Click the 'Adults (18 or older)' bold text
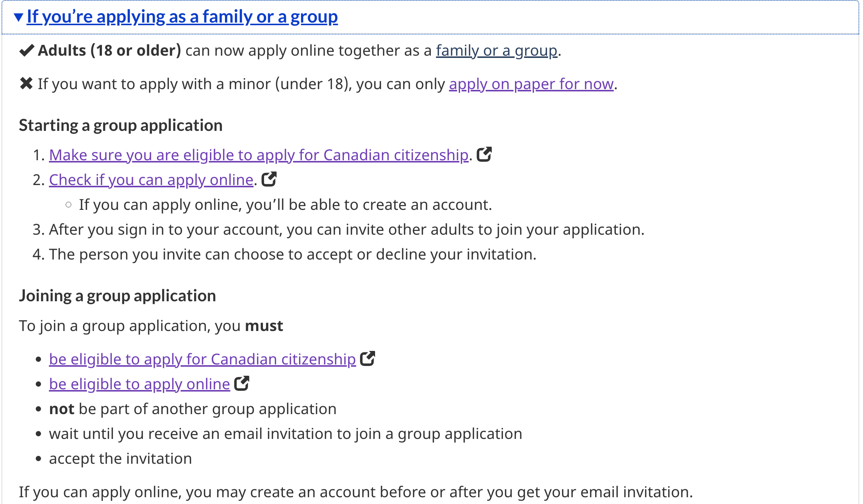The width and height of the screenshot is (863, 504). (x=109, y=51)
